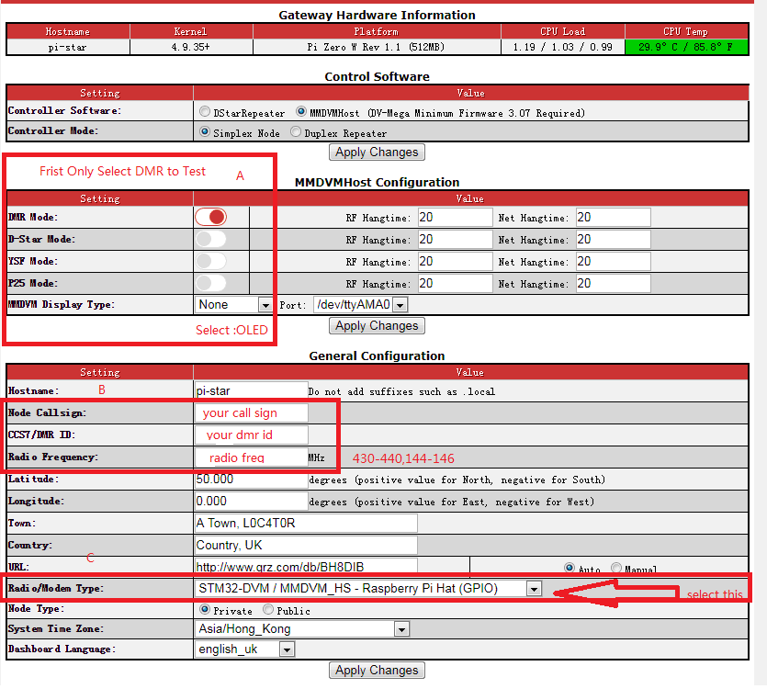Choose Simplex Node controller mode
This screenshot has width=767, height=700.
tap(205, 132)
